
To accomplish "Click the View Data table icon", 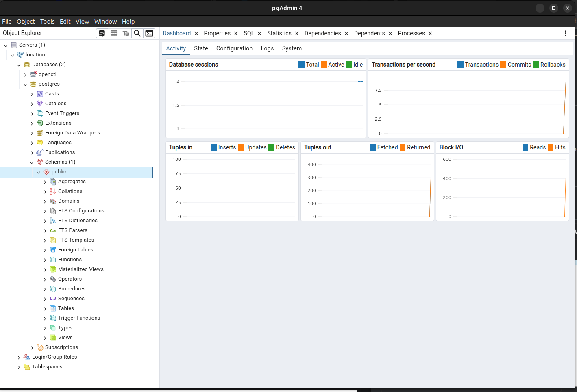I will point(114,33).
